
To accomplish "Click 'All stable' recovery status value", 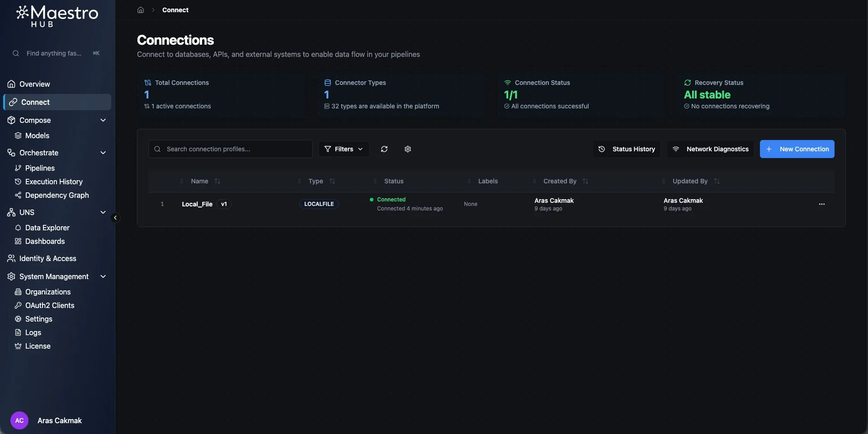I will pyautogui.click(x=707, y=95).
